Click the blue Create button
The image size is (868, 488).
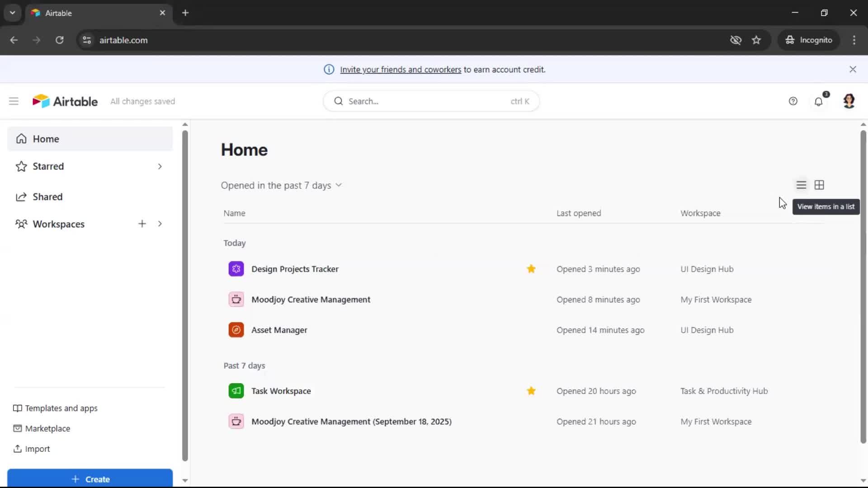(90, 479)
